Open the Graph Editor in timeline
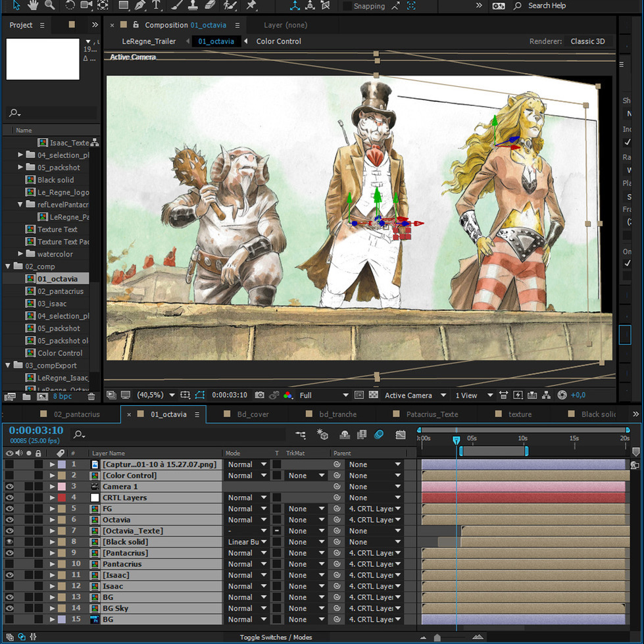The width and height of the screenshot is (644, 644). (401, 435)
